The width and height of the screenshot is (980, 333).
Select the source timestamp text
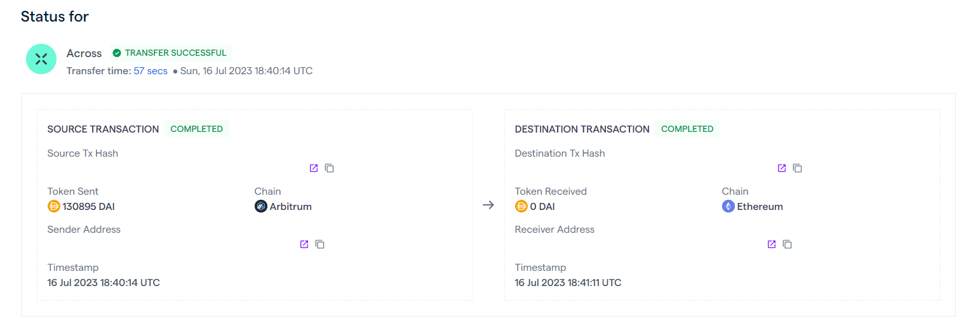pos(104,282)
